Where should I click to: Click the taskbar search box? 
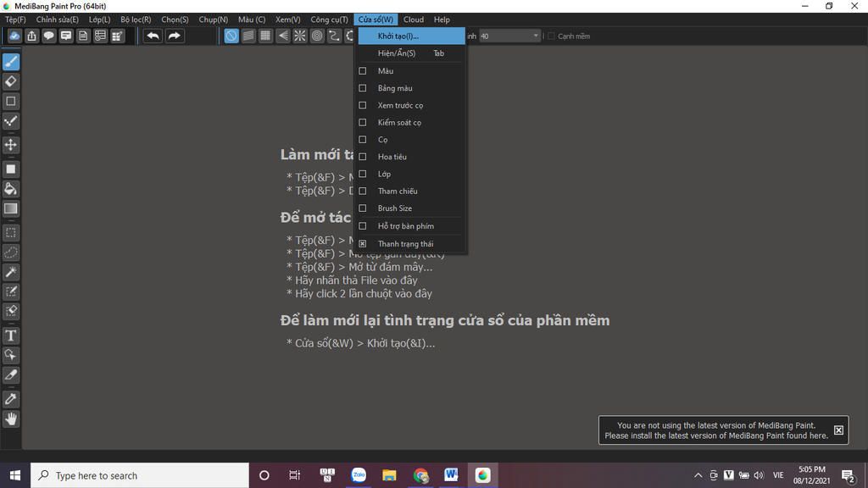pyautogui.click(x=140, y=475)
